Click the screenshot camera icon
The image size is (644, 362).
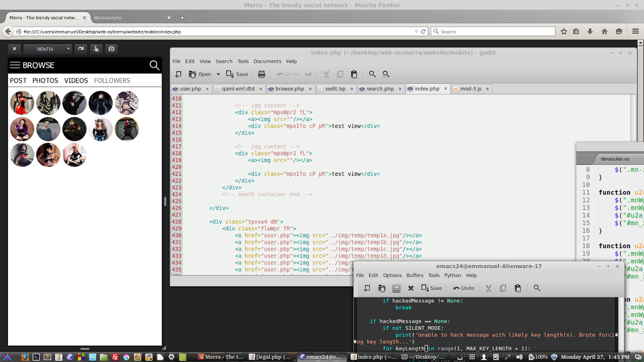[x=111, y=48]
